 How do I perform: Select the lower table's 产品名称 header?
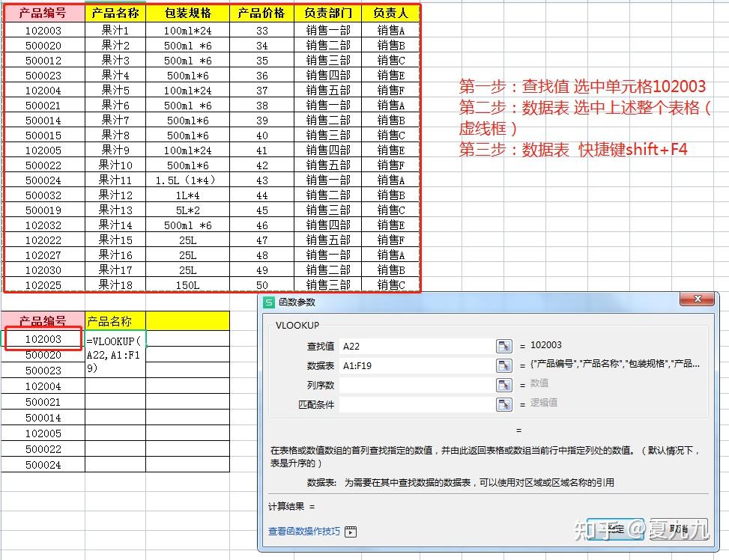[115, 321]
